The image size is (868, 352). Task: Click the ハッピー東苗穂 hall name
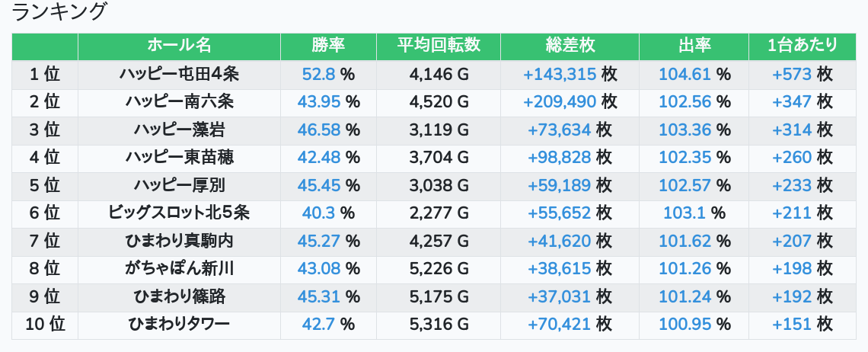(x=179, y=157)
